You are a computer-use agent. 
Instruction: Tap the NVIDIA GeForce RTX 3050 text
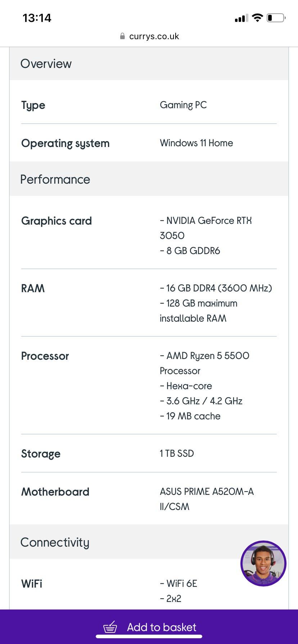209,221
